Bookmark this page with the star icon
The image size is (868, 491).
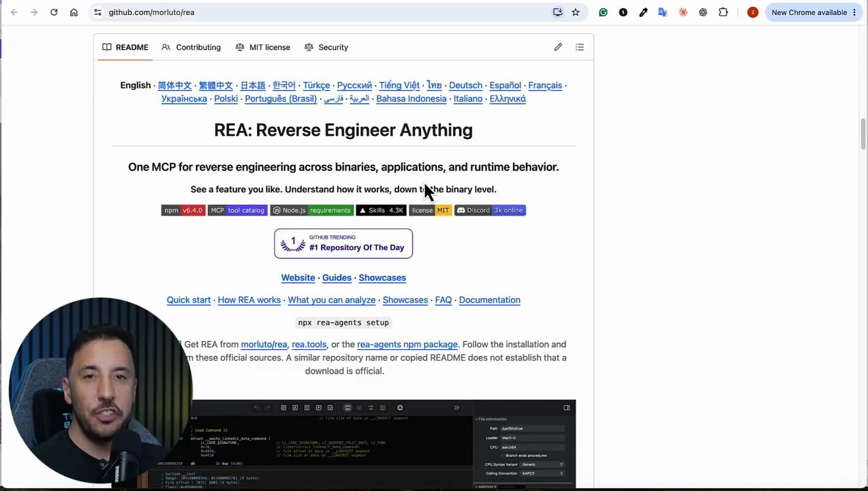[576, 12]
